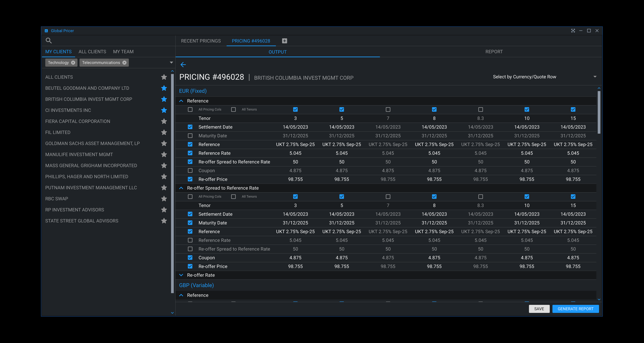644x343 pixels.
Task: Click the Generate Report button
Action: (575, 309)
